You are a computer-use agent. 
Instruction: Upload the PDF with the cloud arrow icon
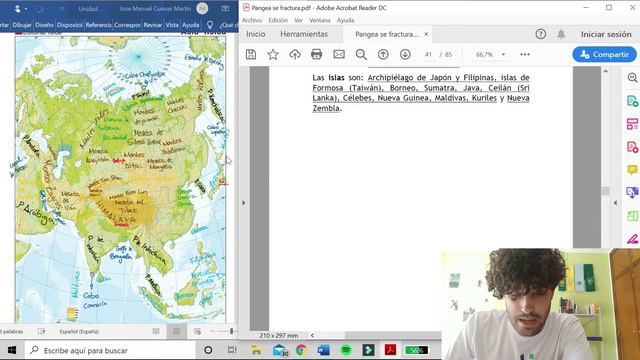(x=295, y=54)
